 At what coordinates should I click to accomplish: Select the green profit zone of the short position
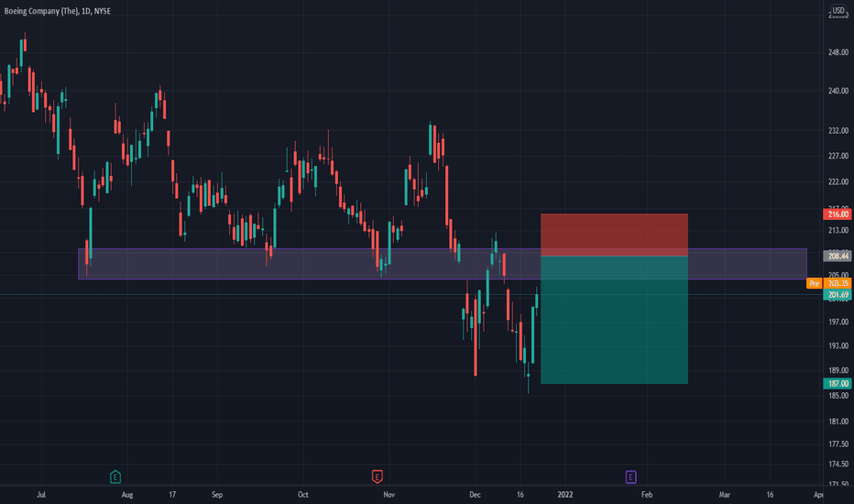[x=614, y=320]
